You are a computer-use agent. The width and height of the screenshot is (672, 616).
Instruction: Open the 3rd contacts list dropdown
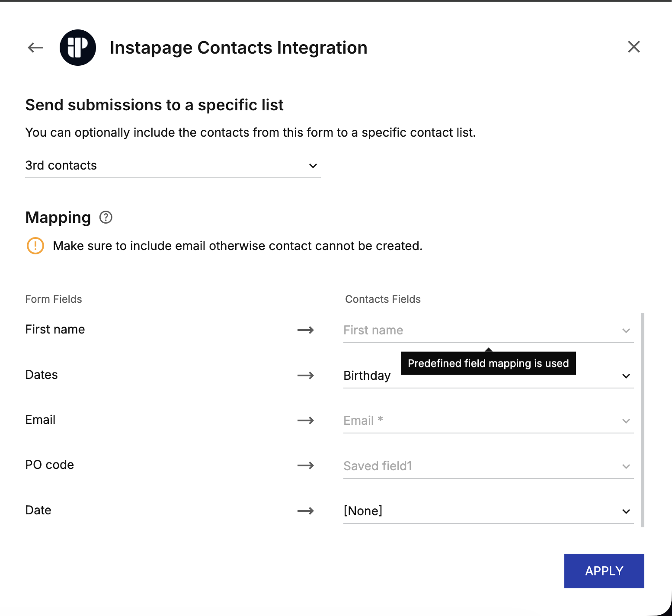coord(173,166)
